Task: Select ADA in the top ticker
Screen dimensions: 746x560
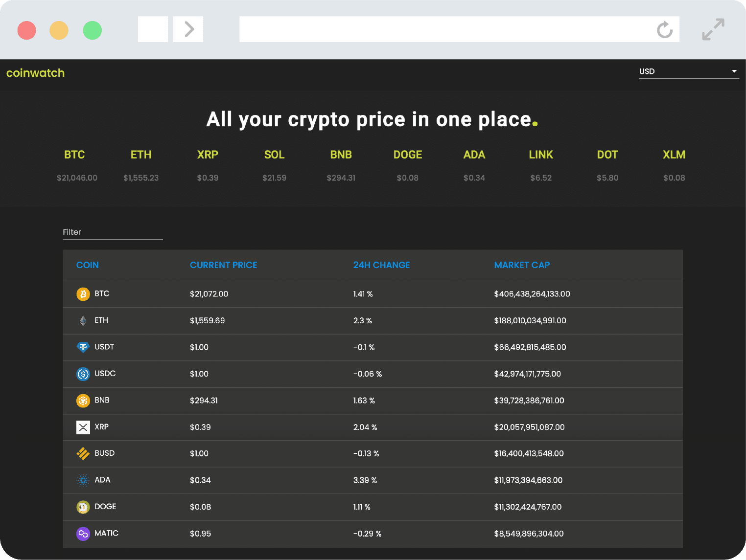Action: [474, 155]
